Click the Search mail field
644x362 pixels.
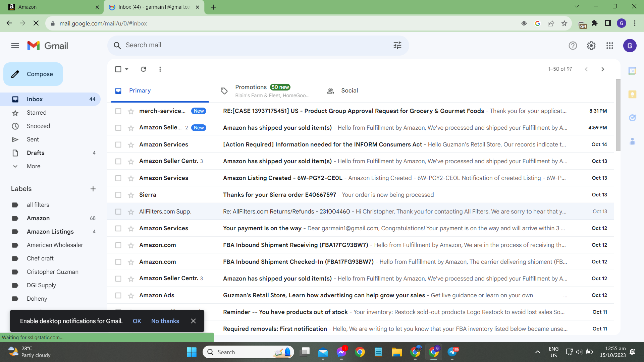[x=258, y=45]
